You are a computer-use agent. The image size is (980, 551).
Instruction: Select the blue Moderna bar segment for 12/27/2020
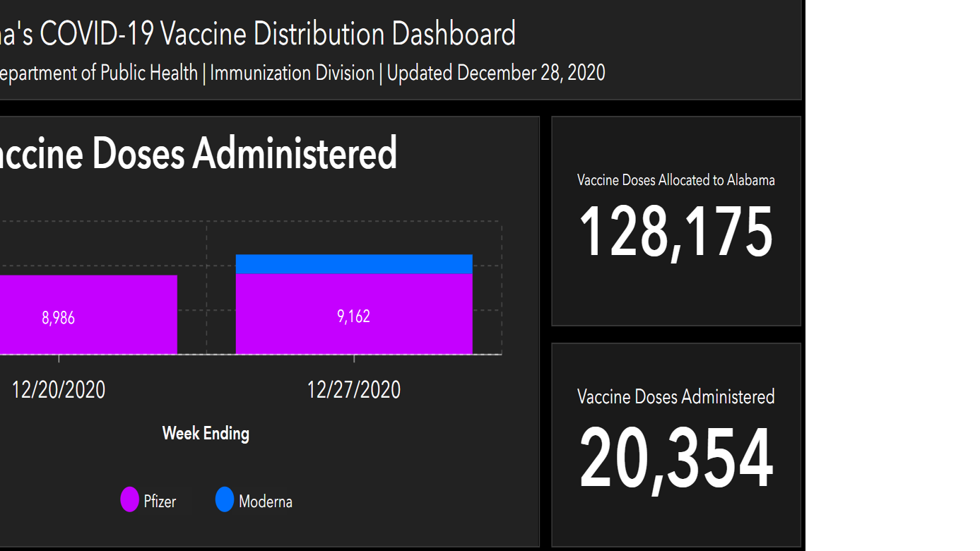pyautogui.click(x=354, y=264)
